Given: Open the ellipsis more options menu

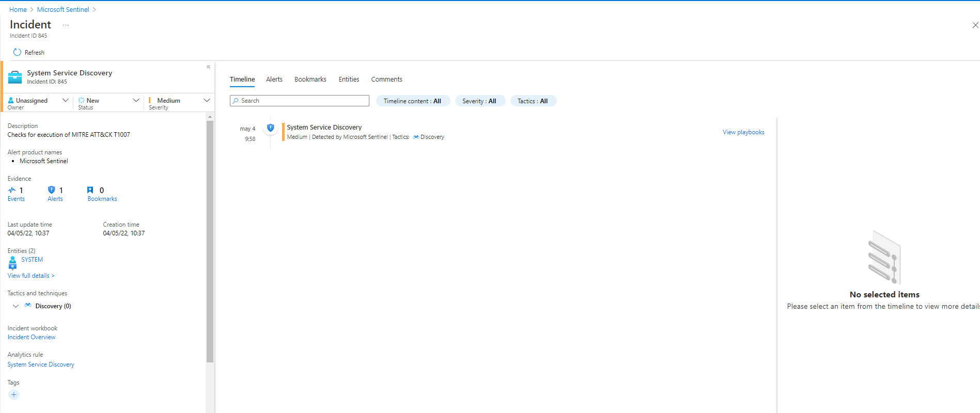Looking at the screenshot, I should pyautogui.click(x=66, y=25).
